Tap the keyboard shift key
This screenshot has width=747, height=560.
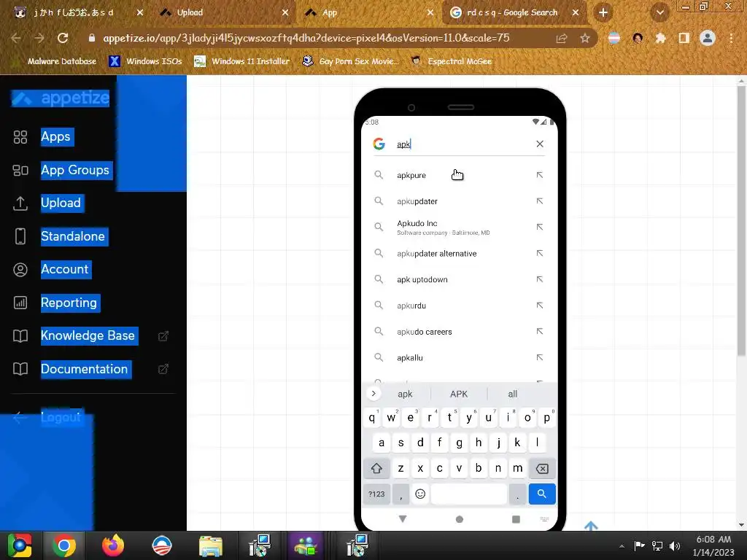click(x=376, y=469)
